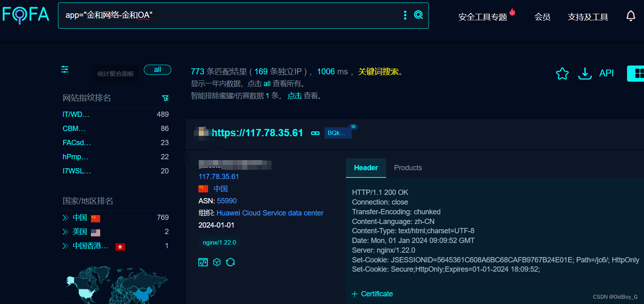Open the notifications bell
Viewport: 644px width, 304px height.
(x=631, y=16)
